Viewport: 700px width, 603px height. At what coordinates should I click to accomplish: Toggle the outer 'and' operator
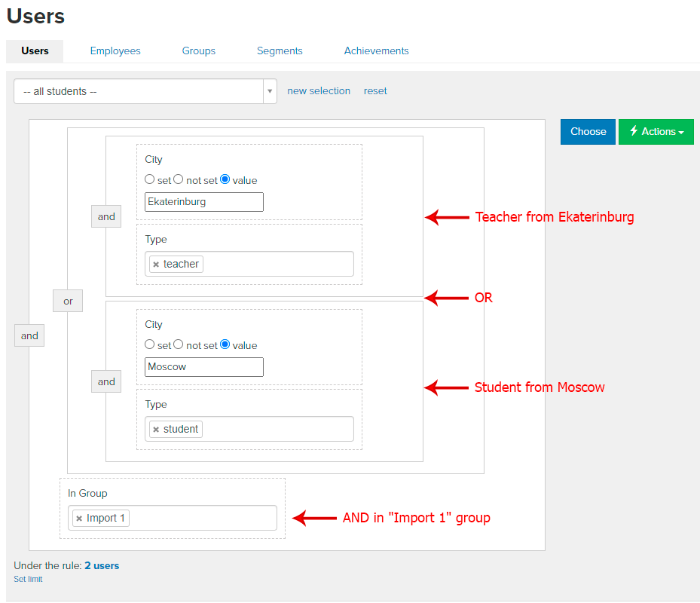pos(29,335)
